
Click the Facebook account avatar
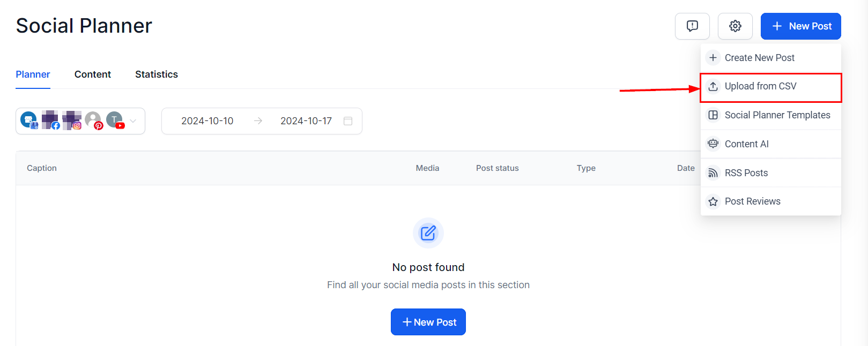(x=50, y=120)
